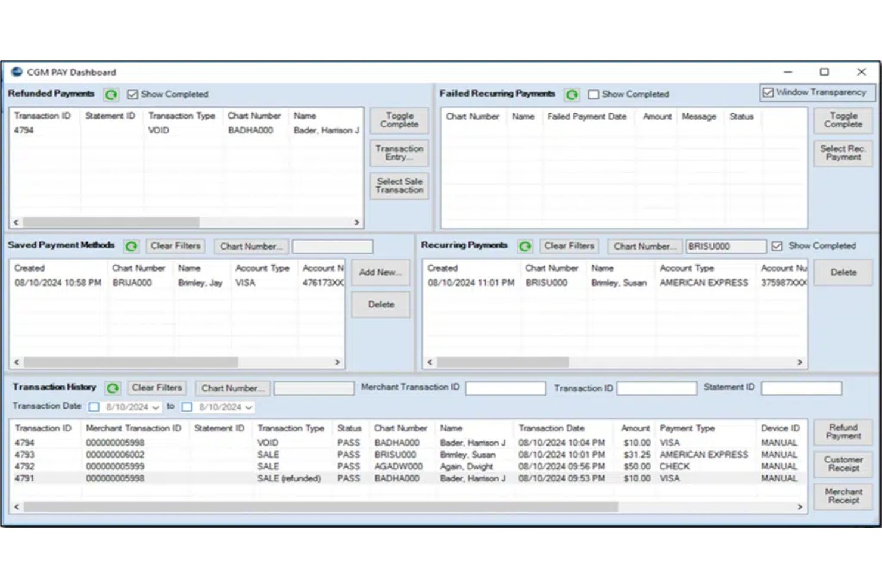Screen dimensions: 882x588
Task: Click the CGM PAY Dashboard app icon
Action: point(17,72)
